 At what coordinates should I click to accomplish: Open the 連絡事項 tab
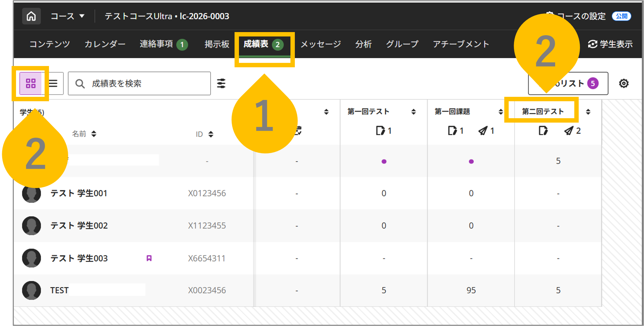click(x=164, y=44)
